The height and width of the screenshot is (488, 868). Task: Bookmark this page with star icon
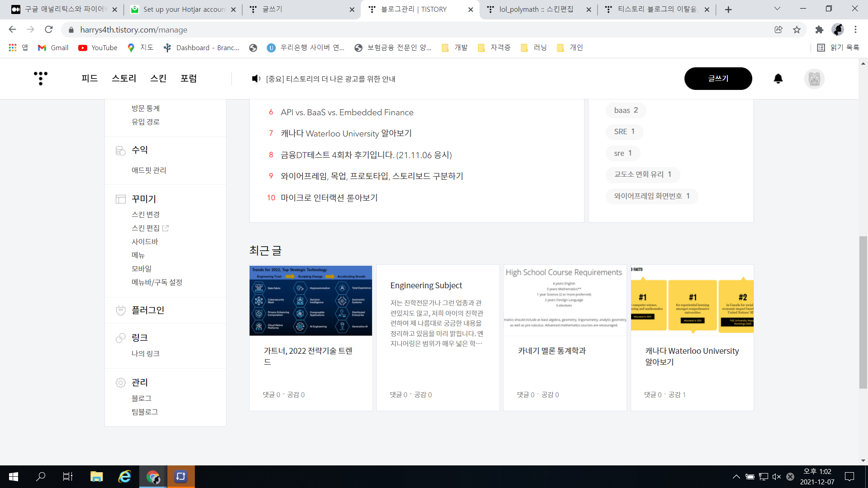click(x=797, y=30)
